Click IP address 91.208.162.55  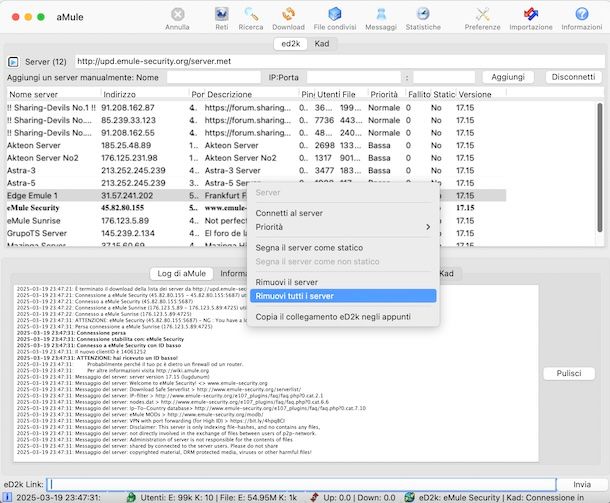click(x=128, y=133)
